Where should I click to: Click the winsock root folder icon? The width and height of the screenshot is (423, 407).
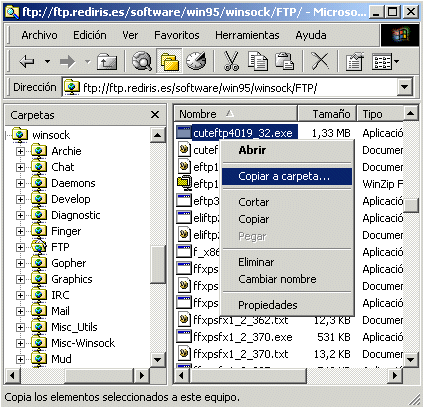(x=20, y=134)
